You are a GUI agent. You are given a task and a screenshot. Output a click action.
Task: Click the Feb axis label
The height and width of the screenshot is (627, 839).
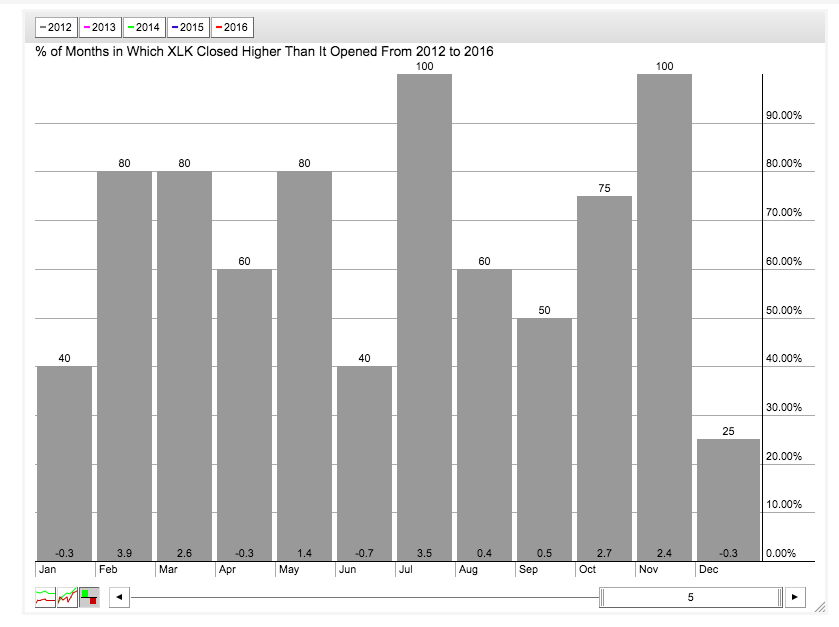108,569
